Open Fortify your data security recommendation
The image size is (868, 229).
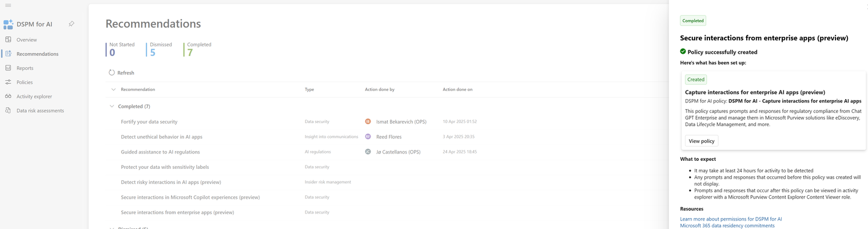coord(149,121)
